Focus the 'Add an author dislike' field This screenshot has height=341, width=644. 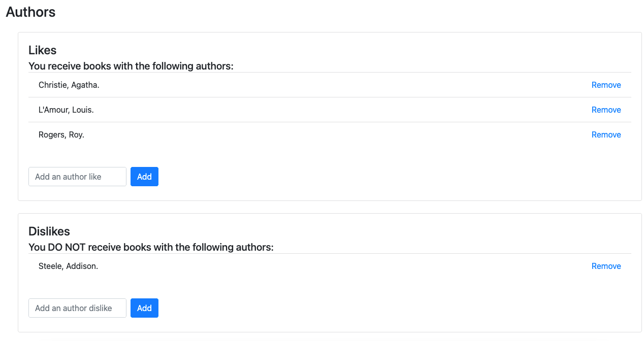77,308
